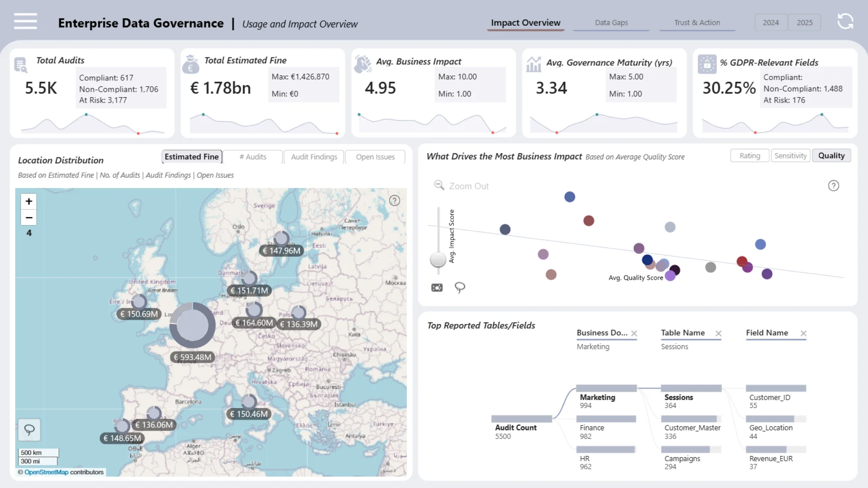Remove the Table Name level
The height and width of the screenshot is (488, 868).
point(718,333)
